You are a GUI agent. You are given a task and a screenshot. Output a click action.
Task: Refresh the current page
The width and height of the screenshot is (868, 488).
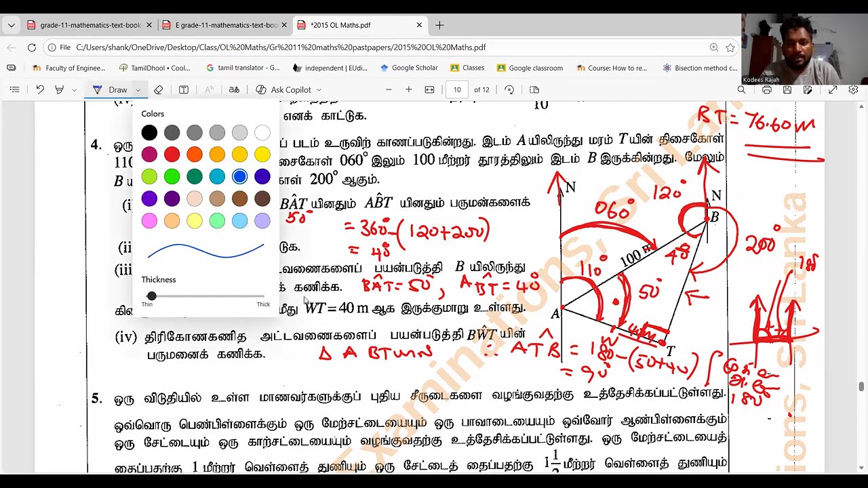click(32, 47)
